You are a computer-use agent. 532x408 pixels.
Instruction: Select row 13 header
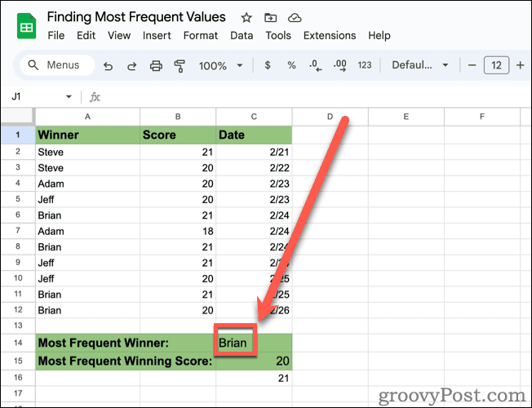click(x=18, y=326)
